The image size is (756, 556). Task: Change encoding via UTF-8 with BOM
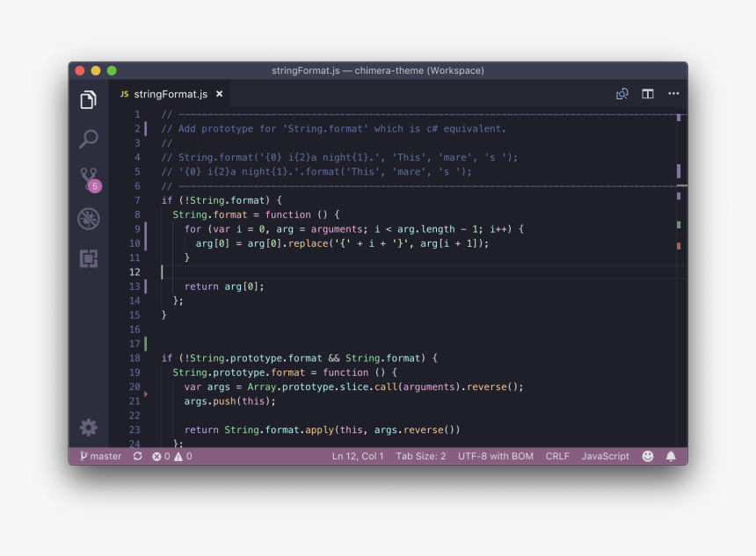pos(496,456)
